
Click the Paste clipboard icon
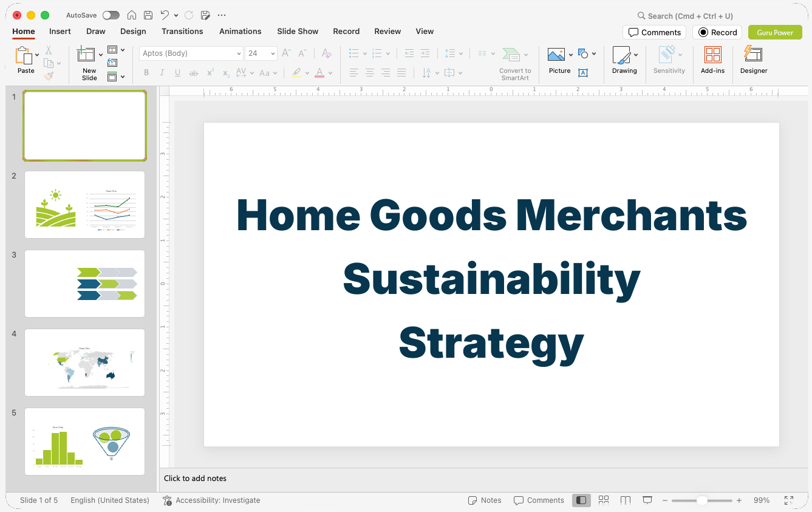24,56
